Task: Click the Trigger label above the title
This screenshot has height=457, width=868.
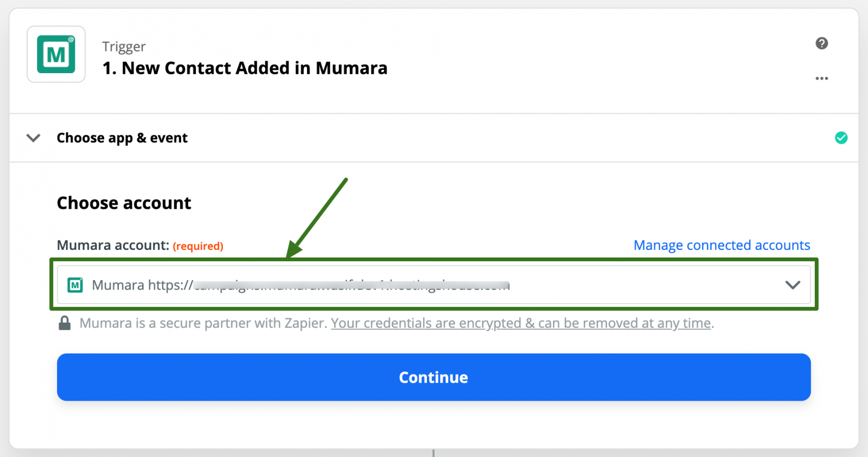Action: point(124,47)
